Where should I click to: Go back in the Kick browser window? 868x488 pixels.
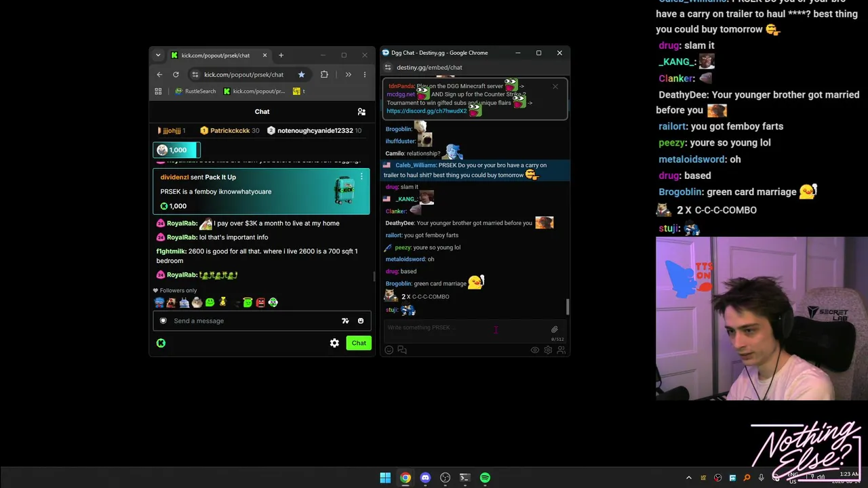[x=159, y=75]
